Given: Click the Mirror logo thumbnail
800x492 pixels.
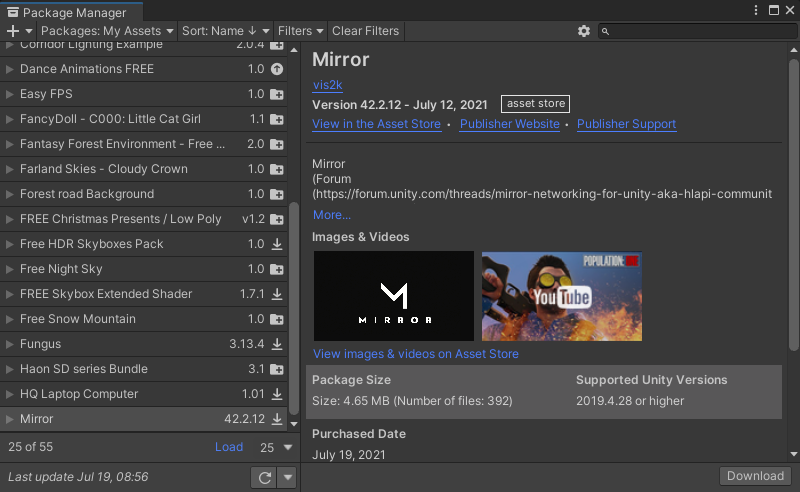Looking at the screenshot, I should [394, 296].
